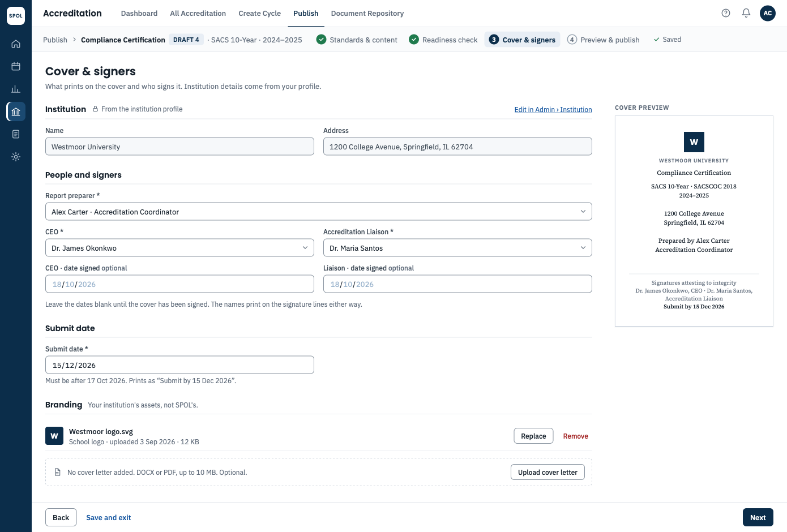This screenshot has width=787, height=532.
Task: Click the Cover & signers step
Action: 523,40
